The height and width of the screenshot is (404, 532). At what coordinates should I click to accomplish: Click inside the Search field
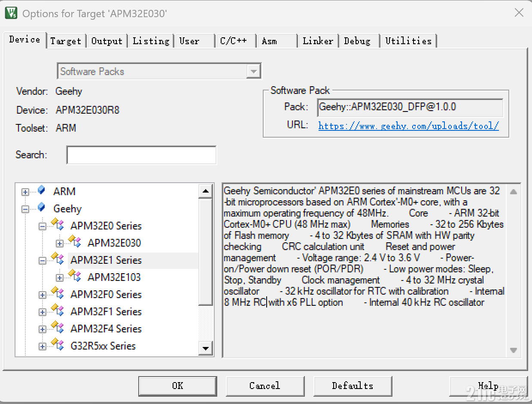[x=141, y=155]
